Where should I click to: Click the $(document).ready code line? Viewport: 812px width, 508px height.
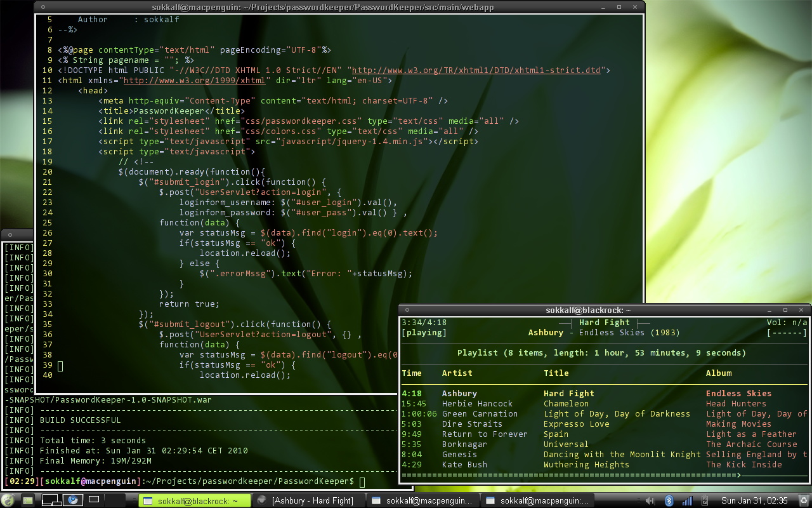coord(192,172)
